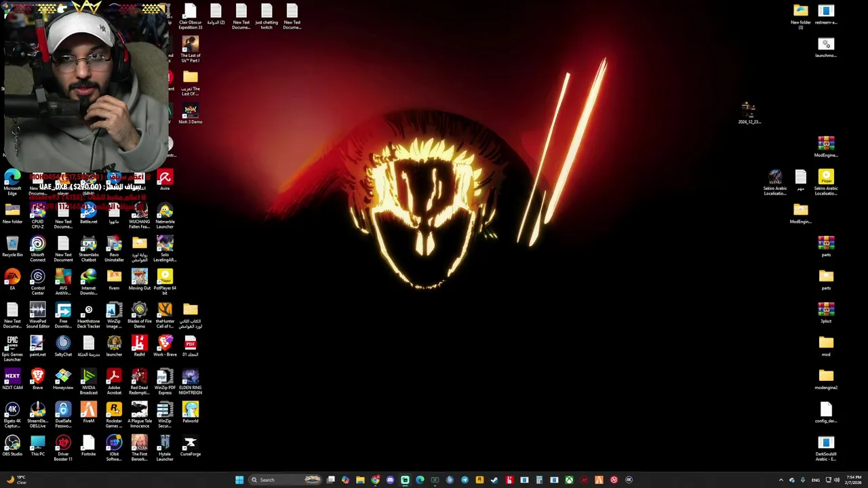Open File Explorer from the taskbar

(360, 480)
